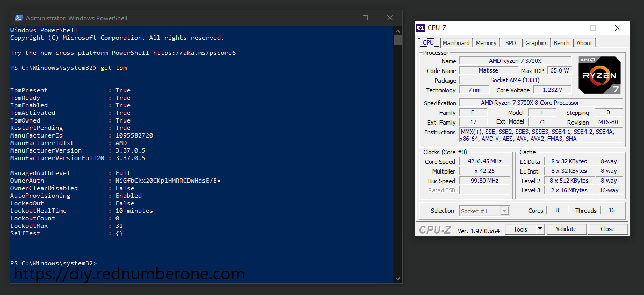Screen dimensions: 644x295
Task: Click the Multiplier value x 42.25
Action: pyautogui.click(x=484, y=171)
